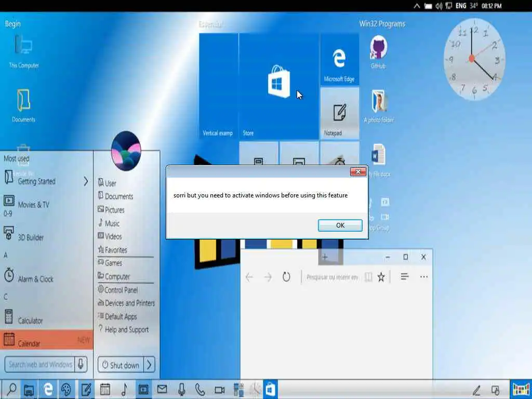Screen dimensions: 532x399
Task: Click Back arrow in Edge window
Action: 249,277
